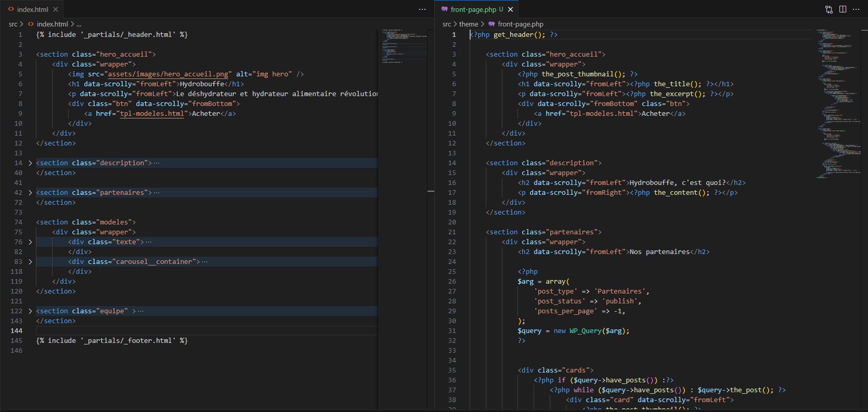
Task: Click src breadcrumb above index.html code
Action: click(x=13, y=24)
